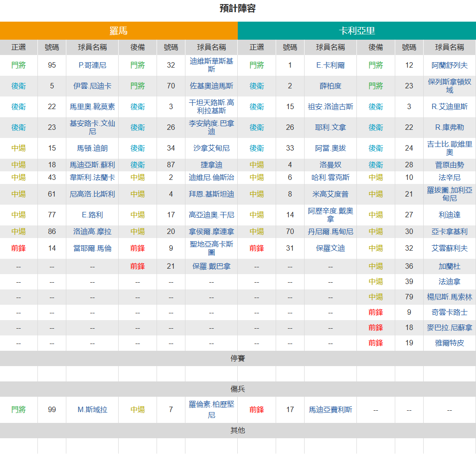Click the 停賽 section header
Image resolution: width=476 pixels, height=454 pixels.
(x=238, y=358)
